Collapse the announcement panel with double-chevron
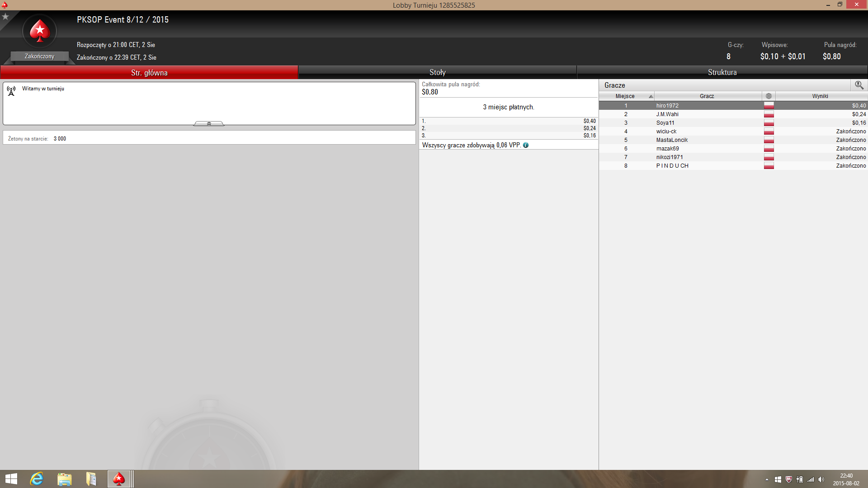Viewport: 868px width, 488px height. pyautogui.click(x=209, y=123)
